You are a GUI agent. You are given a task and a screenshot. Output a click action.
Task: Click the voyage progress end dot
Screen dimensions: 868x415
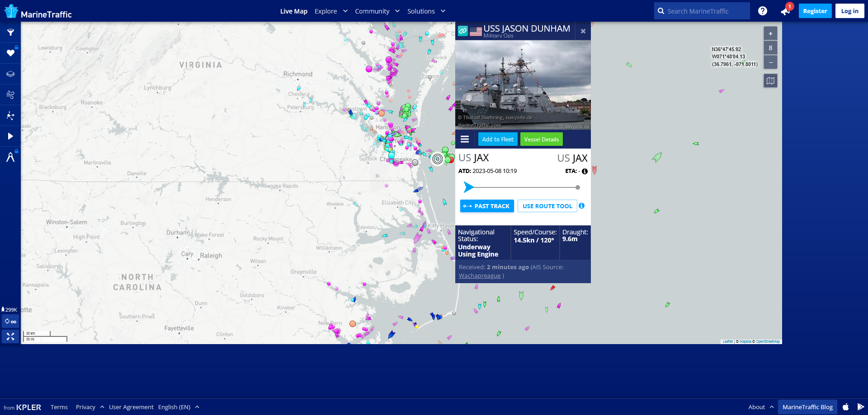coord(578,187)
